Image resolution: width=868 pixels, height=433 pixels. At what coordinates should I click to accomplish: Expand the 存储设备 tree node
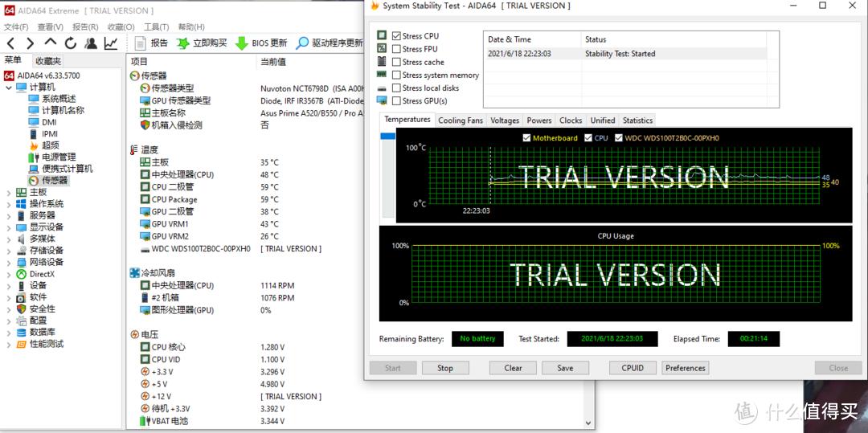pyautogui.click(x=9, y=251)
